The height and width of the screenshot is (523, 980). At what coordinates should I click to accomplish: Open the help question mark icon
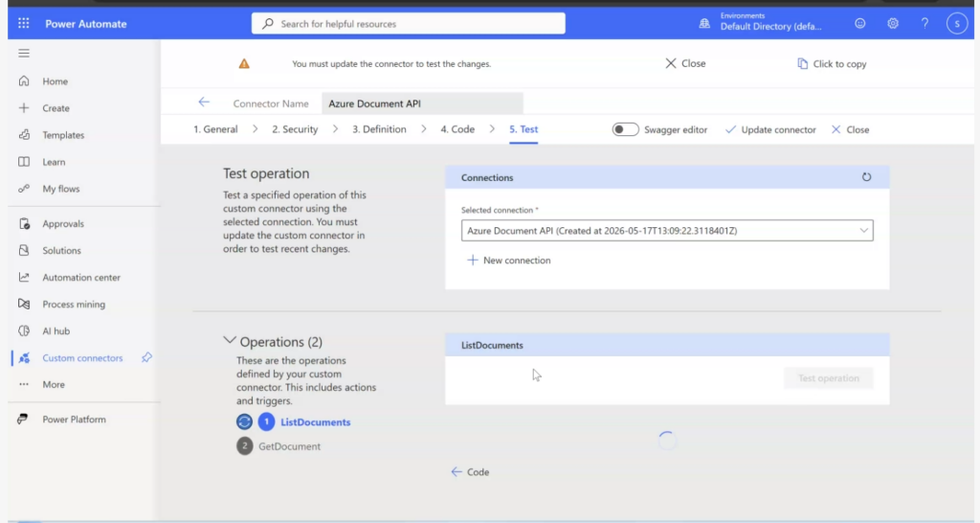coord(925,23)
